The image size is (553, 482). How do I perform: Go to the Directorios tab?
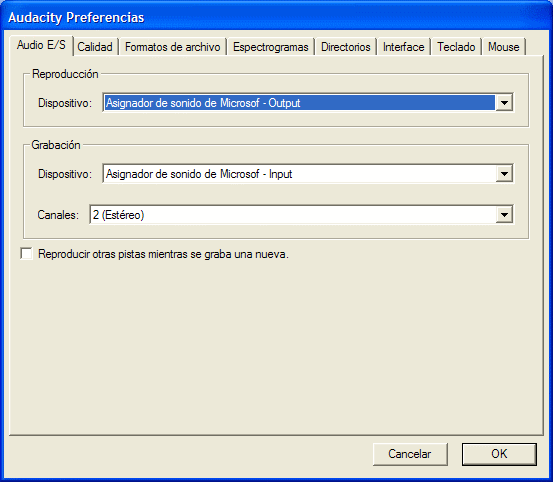pos(346,47)
